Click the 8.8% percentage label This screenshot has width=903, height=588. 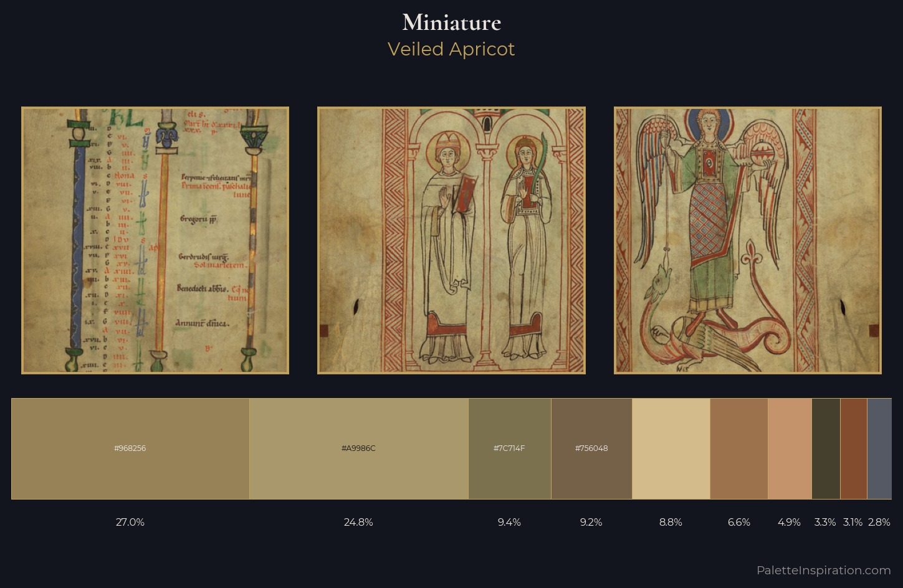[671, 522]
